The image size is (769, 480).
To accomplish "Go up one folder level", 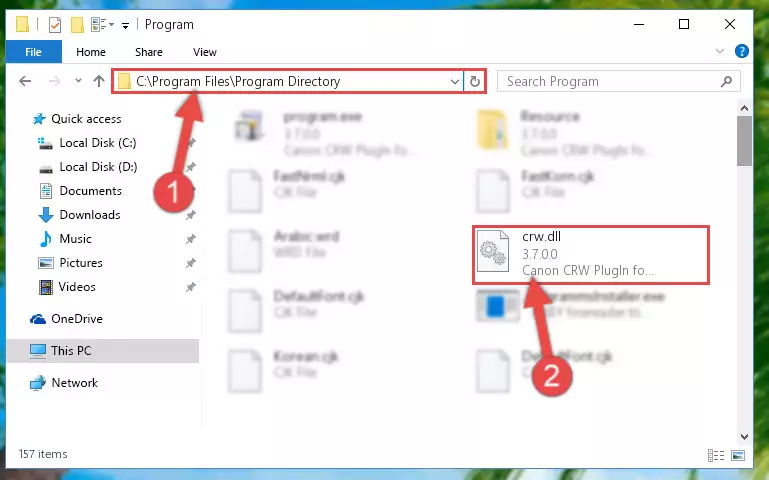I will (x=99, y=81).
